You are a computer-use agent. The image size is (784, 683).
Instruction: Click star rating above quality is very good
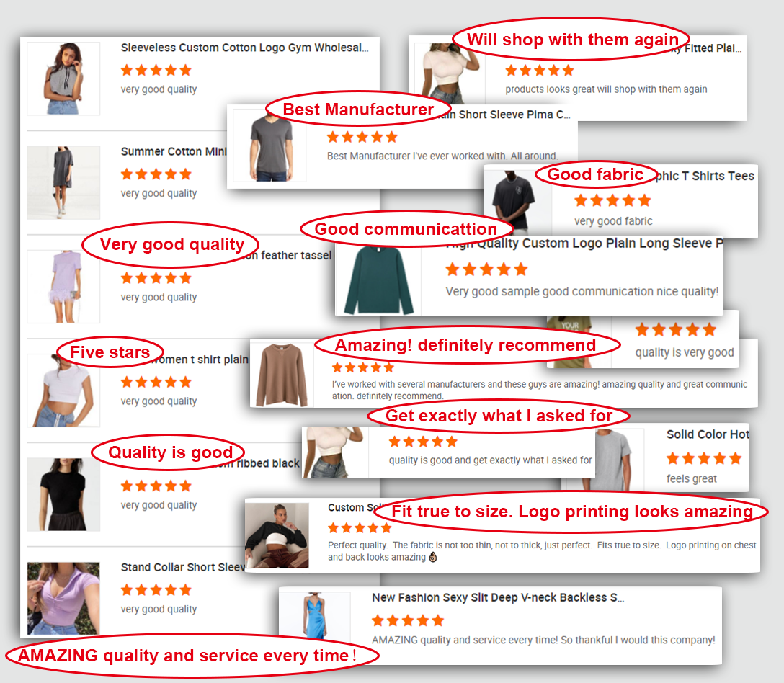pyautogui.click(x=675, y=330)
